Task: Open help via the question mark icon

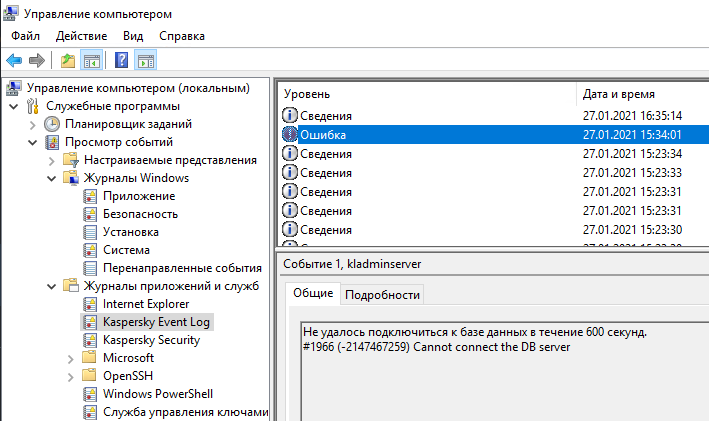Action: click(122, 60)
